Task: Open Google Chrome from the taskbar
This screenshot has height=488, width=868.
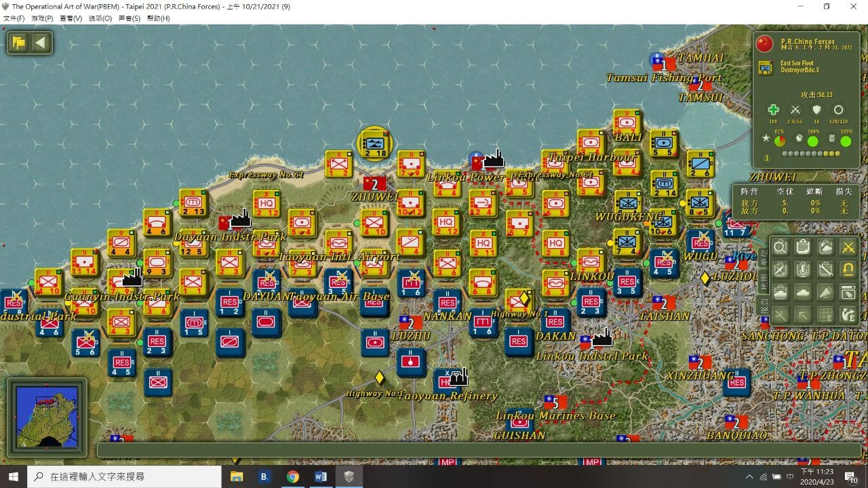Action: pyautogui.click(x=292, y=476)
